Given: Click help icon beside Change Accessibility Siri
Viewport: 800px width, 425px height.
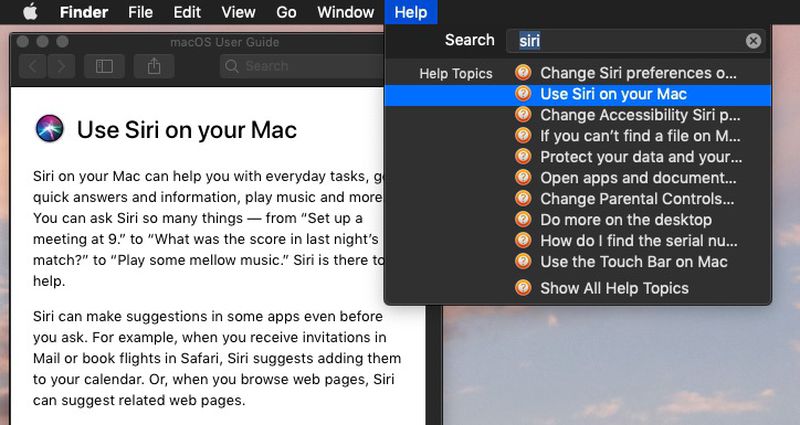Looking at the screenshot, I should point(523,114).
